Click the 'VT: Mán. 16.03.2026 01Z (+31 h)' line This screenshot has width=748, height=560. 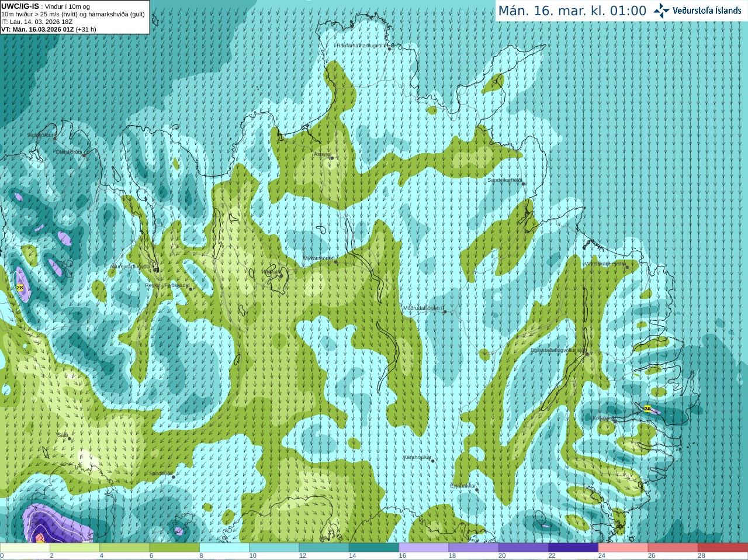(49, 29)
